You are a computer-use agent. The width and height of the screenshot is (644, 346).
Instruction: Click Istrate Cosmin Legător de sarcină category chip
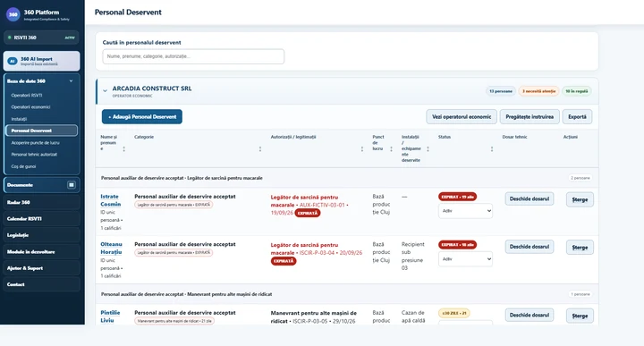174,205
